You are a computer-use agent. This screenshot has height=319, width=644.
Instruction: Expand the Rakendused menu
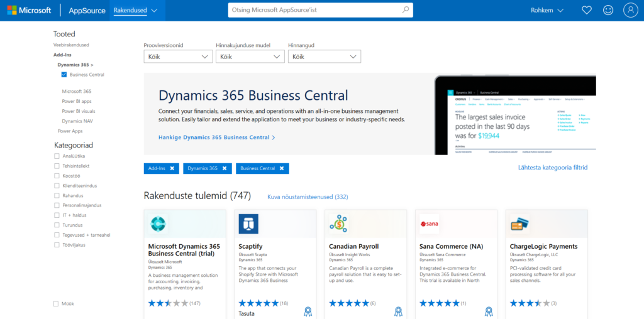[136, 10]
